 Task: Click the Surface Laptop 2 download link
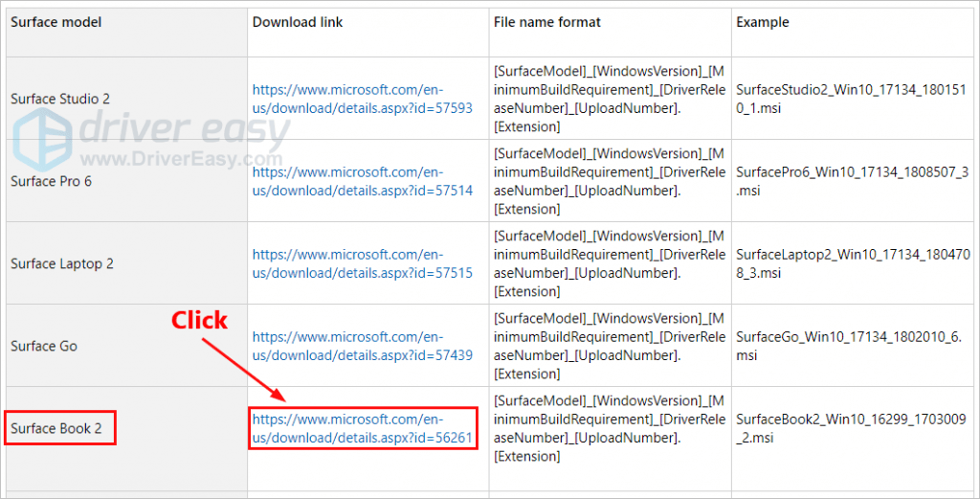point(362,263)
